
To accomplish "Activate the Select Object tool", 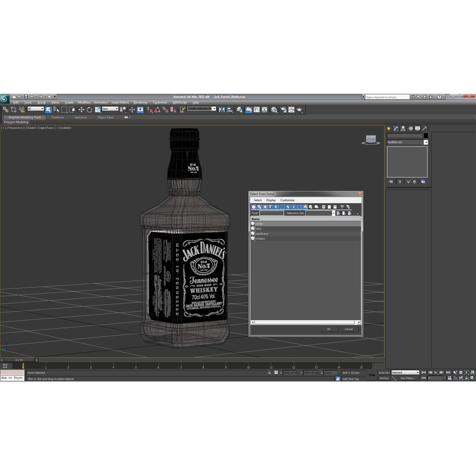I will point(48,110).
